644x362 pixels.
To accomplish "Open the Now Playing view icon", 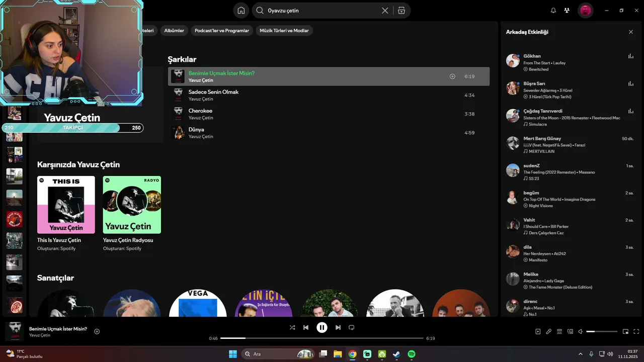I will pos(538,331).
